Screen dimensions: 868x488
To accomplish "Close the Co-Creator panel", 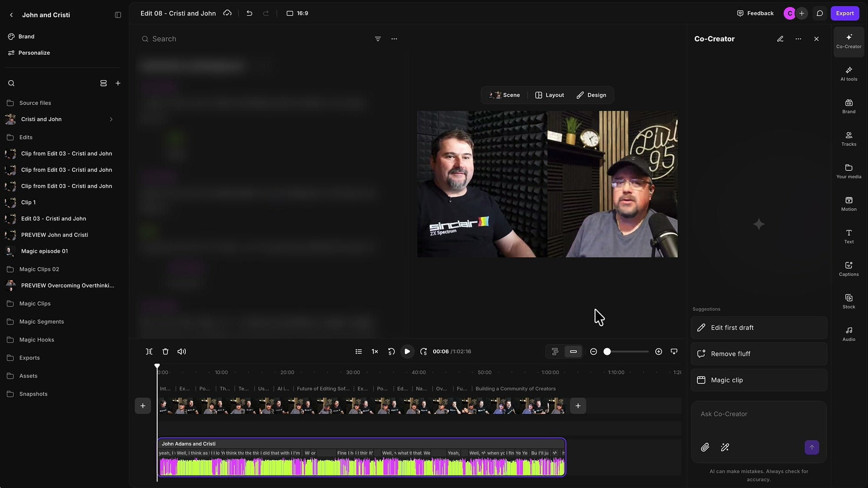I will point(816,39).
